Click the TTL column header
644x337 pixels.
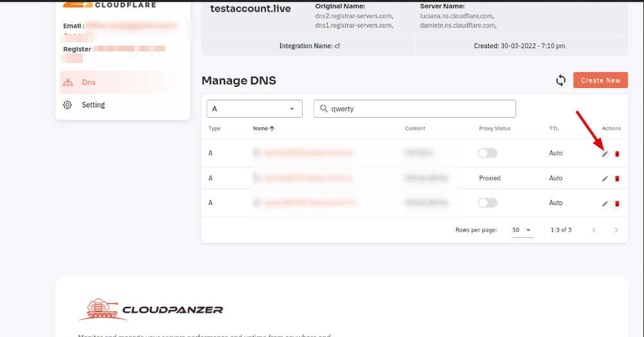point(553,128)
